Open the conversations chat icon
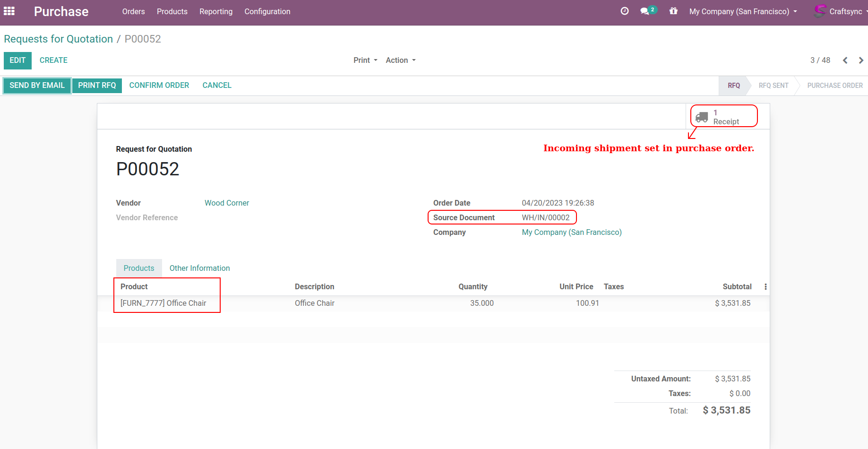The width and height of the screenshot is (868, 449). 645,11
